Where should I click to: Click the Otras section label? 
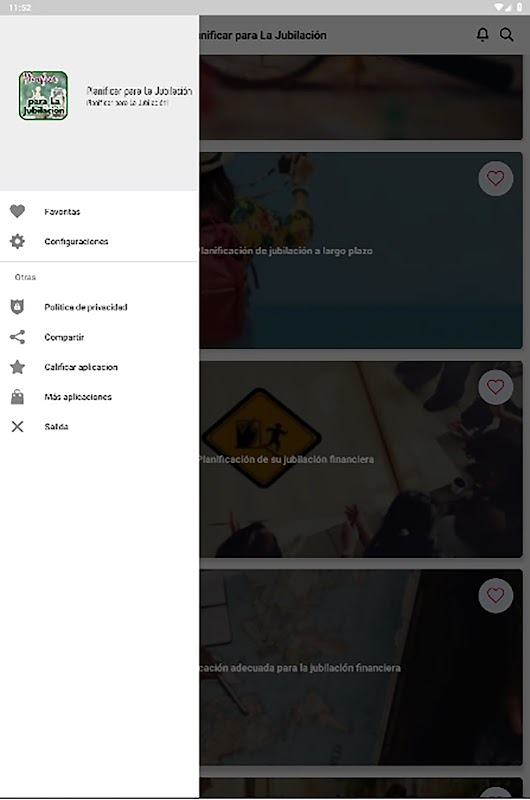[x=25, y=277]
